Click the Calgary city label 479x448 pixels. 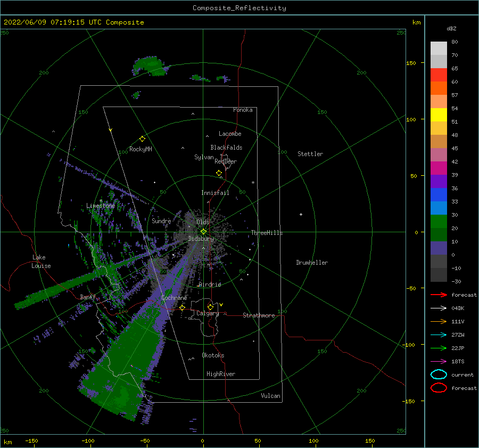pos(208,313)
